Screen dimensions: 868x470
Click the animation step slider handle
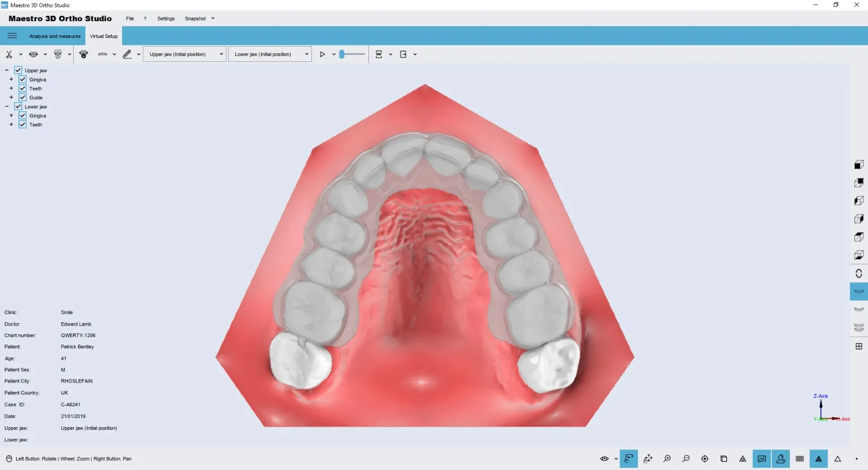pyautogui.click(x=342, y=54)
